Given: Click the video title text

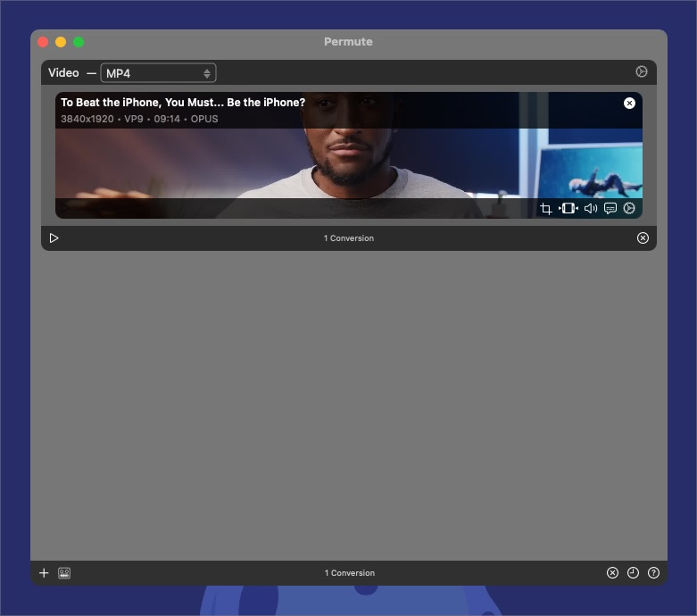Looking at the screenshot, I should coord(183,103).
